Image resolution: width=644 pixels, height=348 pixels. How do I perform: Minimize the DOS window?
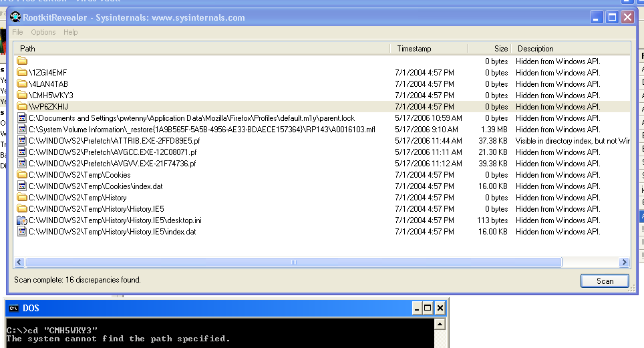point(417,308)
